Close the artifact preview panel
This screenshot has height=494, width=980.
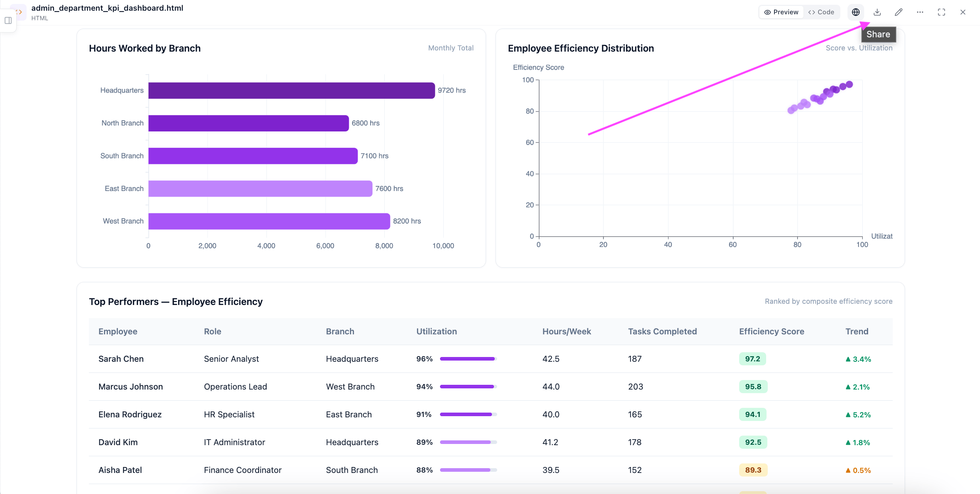point(963,12)
